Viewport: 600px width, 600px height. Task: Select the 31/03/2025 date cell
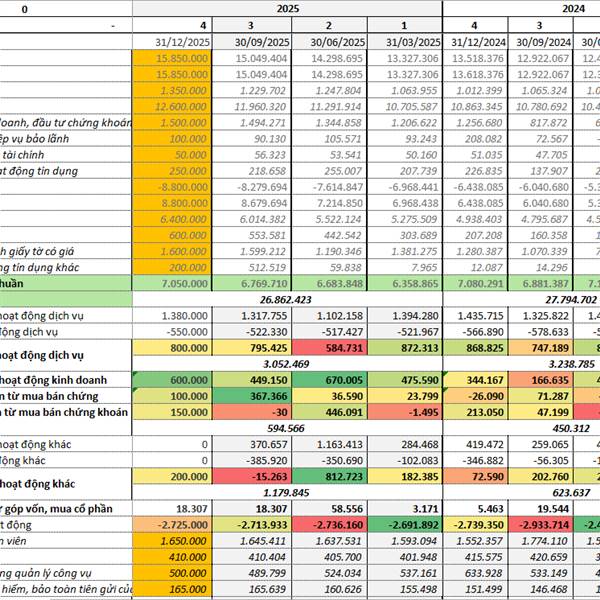pos(405,42)
